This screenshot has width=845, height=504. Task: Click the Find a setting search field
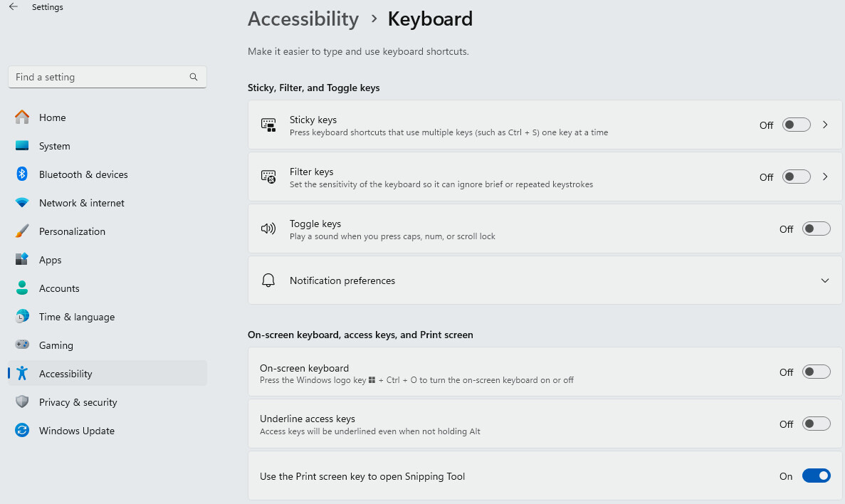107,77
